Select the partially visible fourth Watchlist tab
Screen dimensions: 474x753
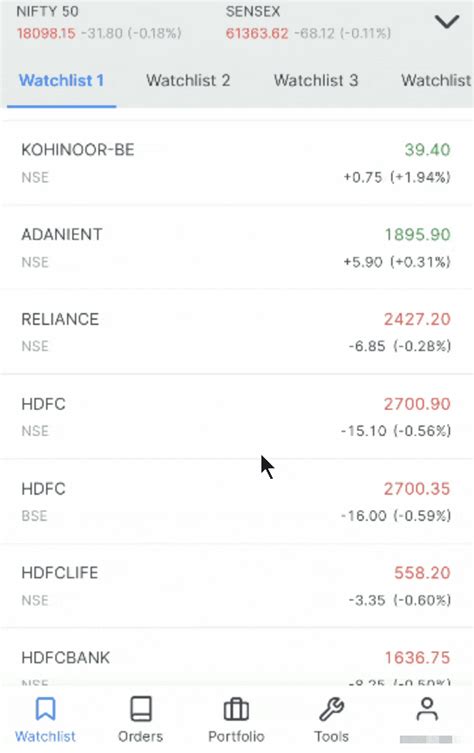pyautogui.click(x=437, y=80)
